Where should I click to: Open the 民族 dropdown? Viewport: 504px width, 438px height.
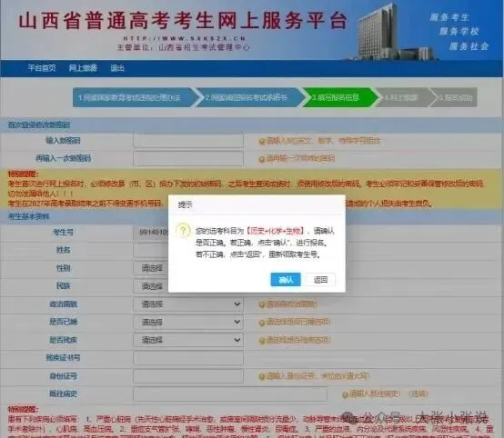coord(151,286)
